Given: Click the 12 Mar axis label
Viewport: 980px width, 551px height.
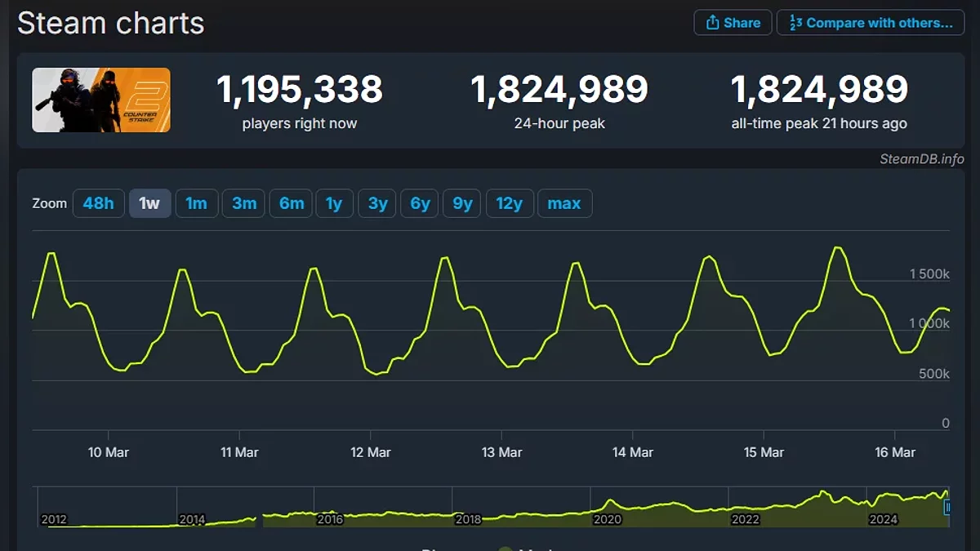Looking at the screenshot, I should (370, 452).
